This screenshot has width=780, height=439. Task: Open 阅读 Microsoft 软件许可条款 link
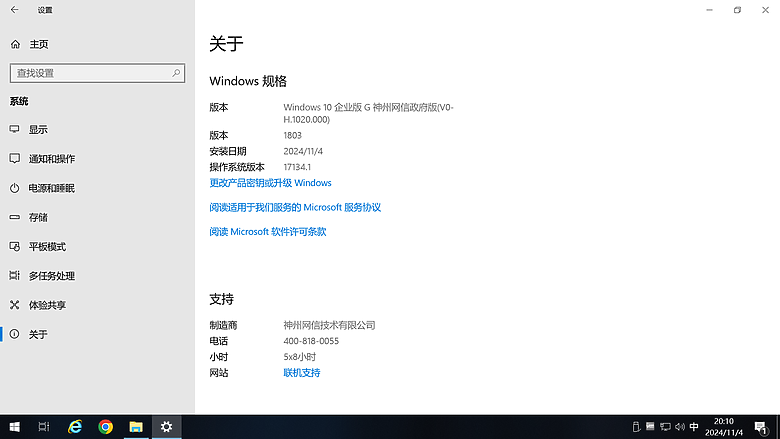click(x=268, y=232)
